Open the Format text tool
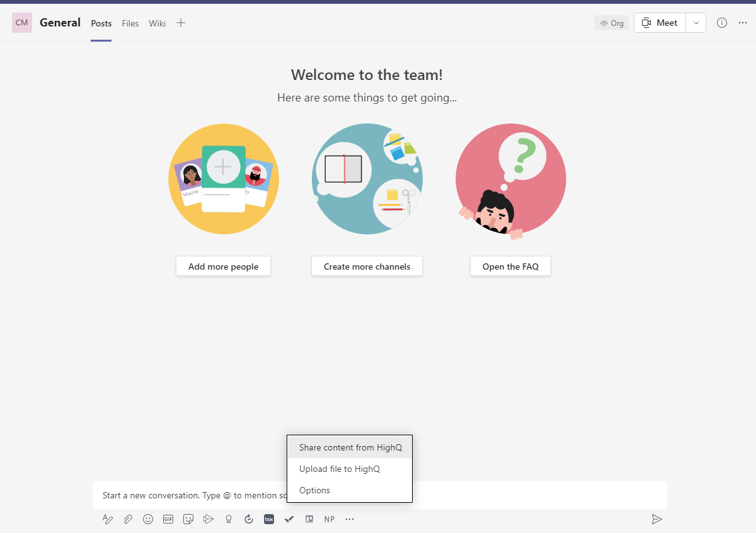756x533 pixels. tap(108, 519)
